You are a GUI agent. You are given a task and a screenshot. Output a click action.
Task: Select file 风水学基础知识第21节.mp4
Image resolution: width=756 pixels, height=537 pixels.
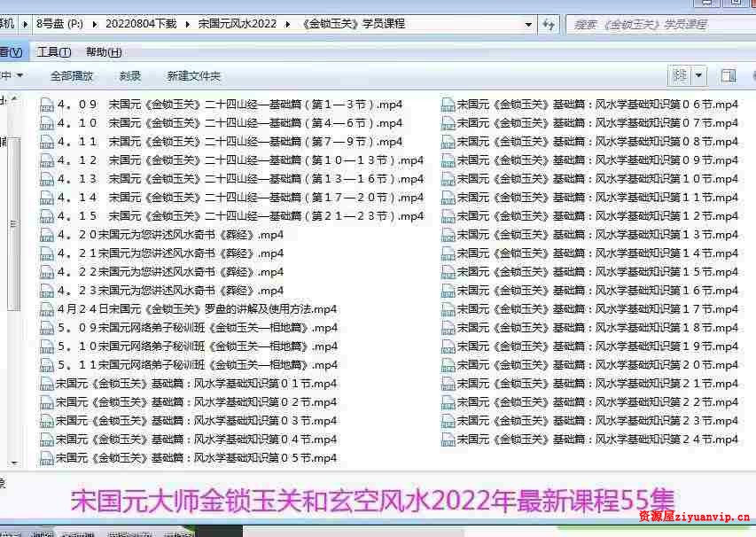pos(589,385)
